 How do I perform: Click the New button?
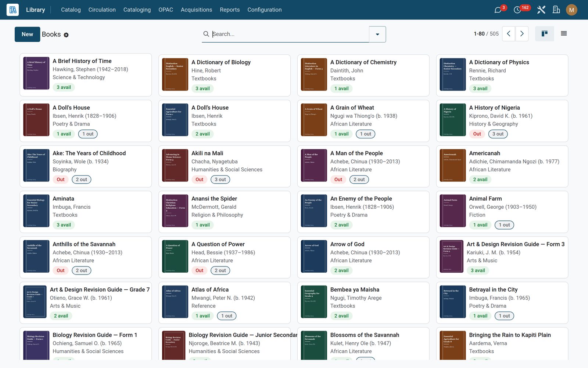(x=27, y=34)
